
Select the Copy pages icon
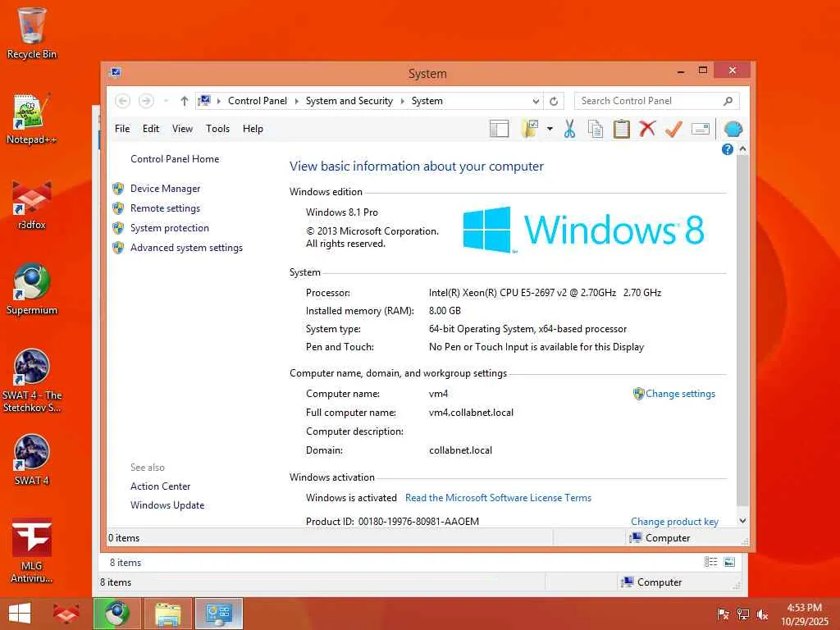(x=596, y=129)
